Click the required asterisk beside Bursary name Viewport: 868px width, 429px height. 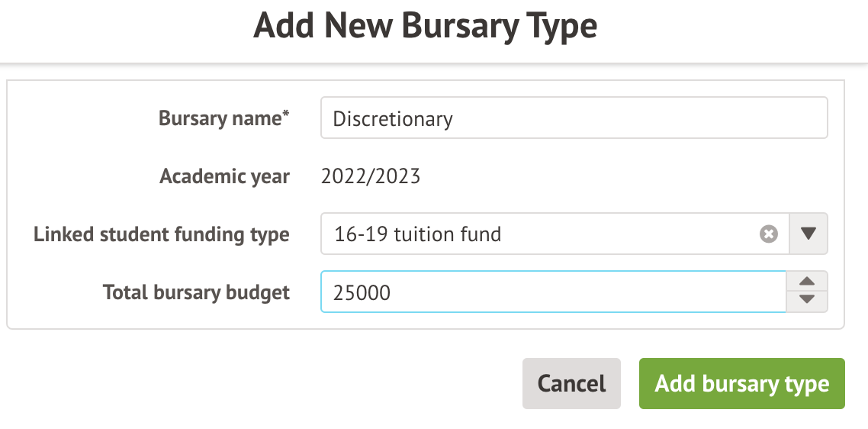point(286,115)
